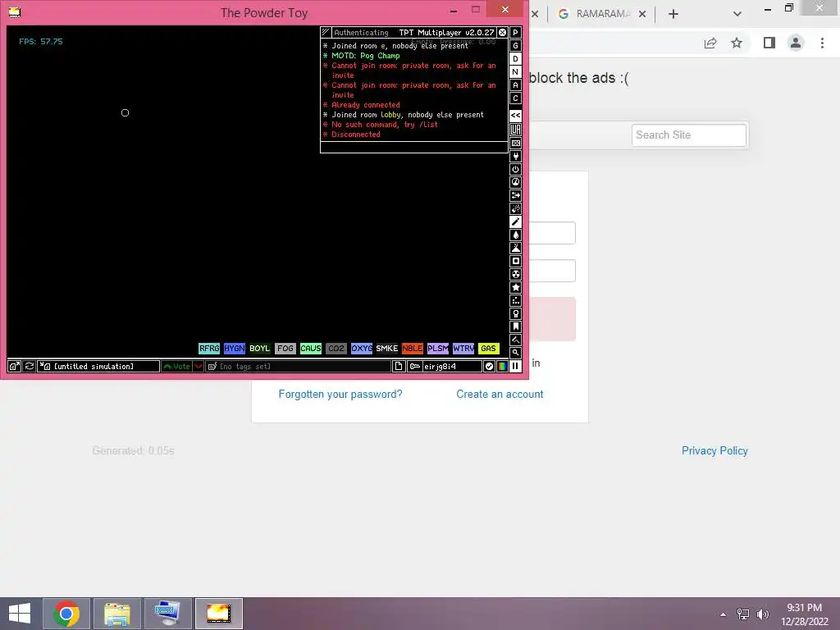The height and width of the screenshot is (630, 840).
Task: Toggle the A ambient heat option
Action: pos(515,85)
